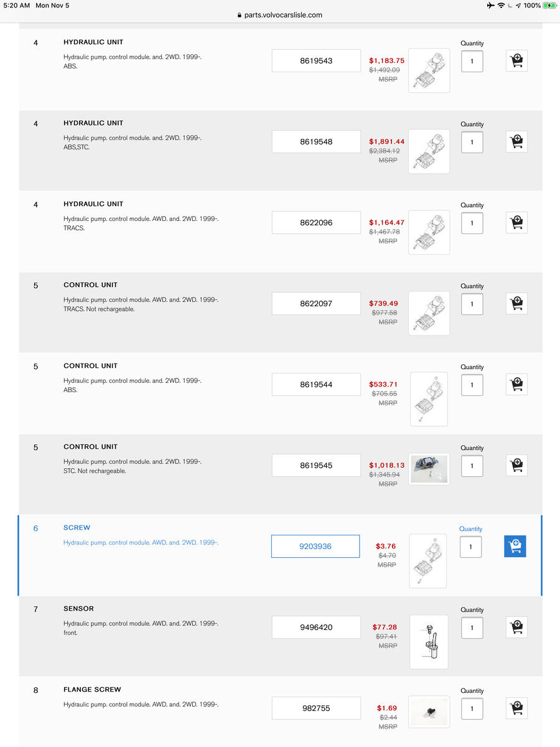Add sensor 9496420 to cart
This screenshot has width=560, height=747.
coord(516,627)
